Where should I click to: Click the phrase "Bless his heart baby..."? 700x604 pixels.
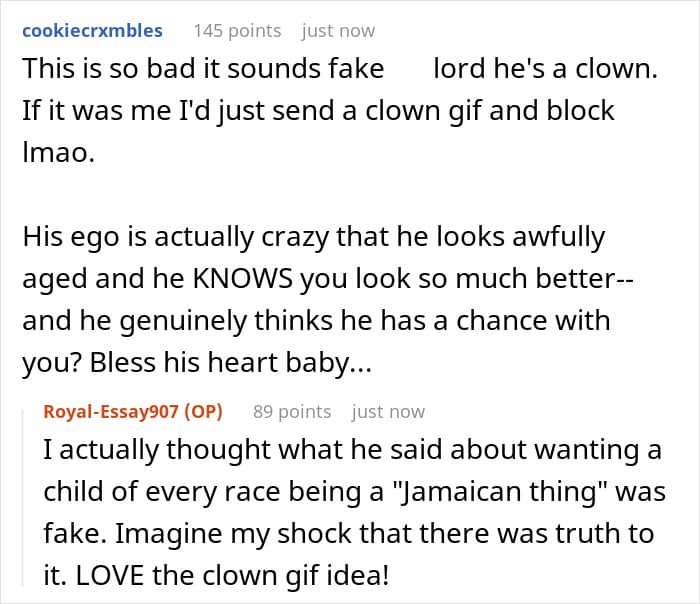tap(232, 364)
